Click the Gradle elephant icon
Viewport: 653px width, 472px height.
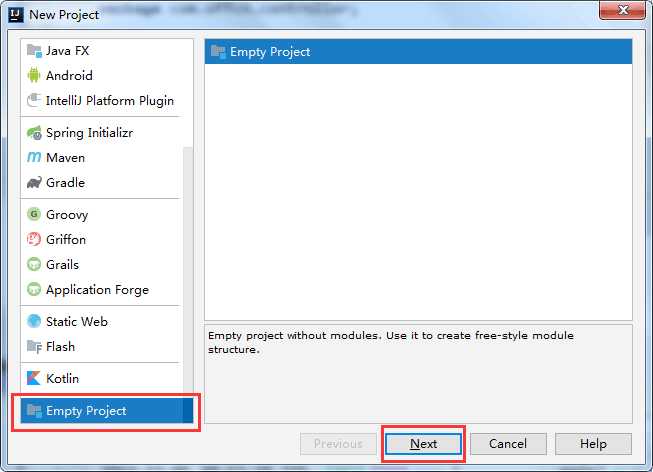[x=34, y=182]
